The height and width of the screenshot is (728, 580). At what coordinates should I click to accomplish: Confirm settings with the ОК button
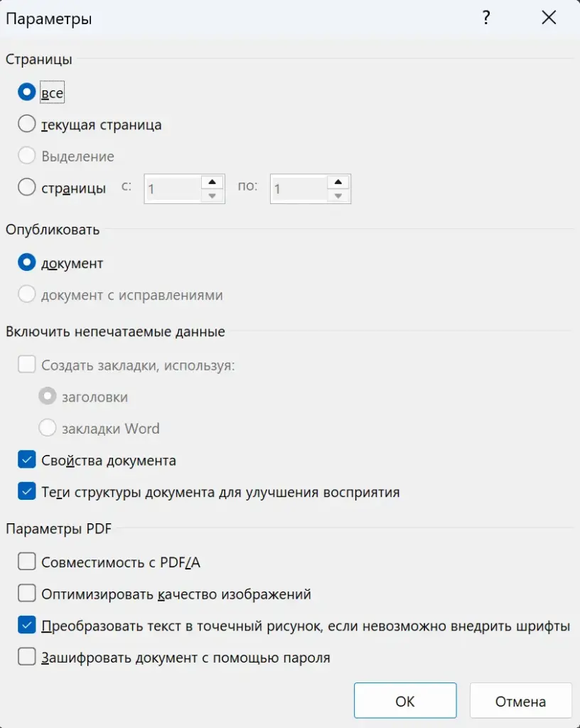coord(405,700)
